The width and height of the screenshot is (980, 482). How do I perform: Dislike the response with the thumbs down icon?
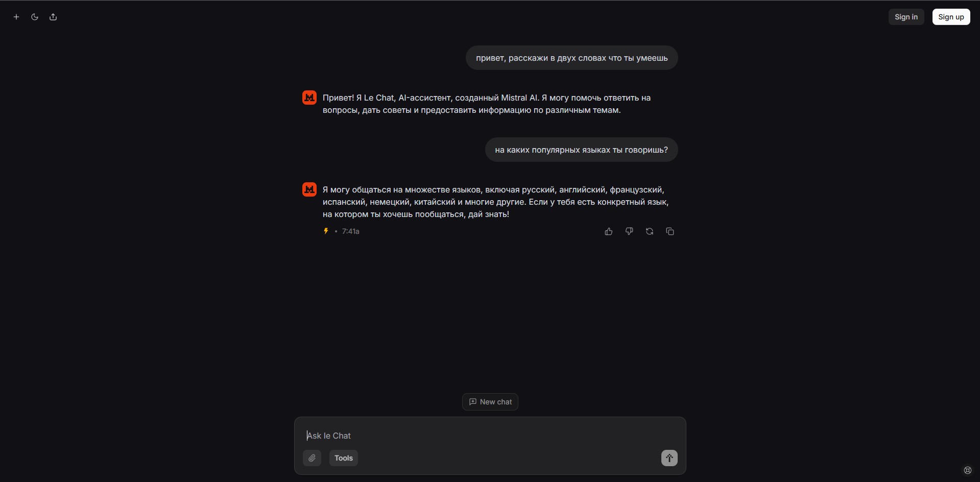coord(629,231)
